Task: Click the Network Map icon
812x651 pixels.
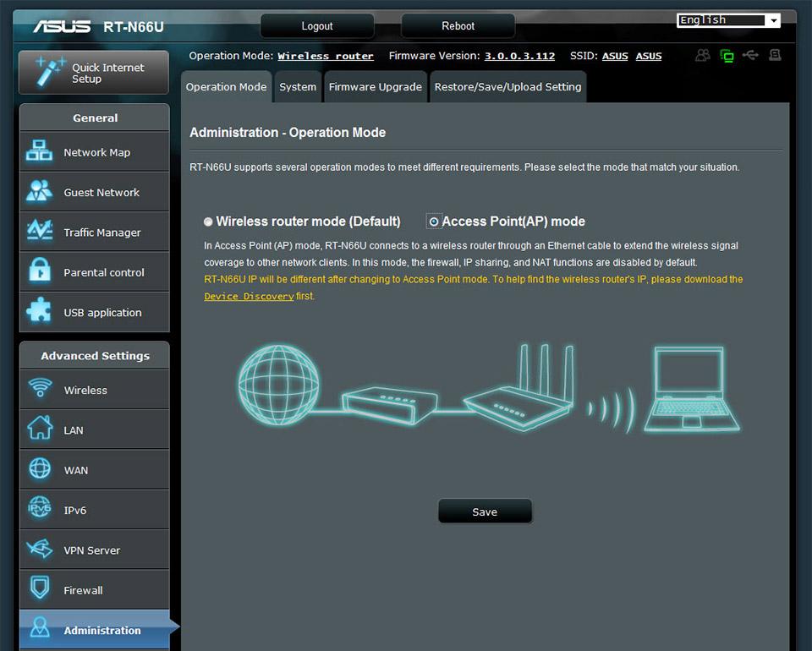Action: [x=39, y=150]
